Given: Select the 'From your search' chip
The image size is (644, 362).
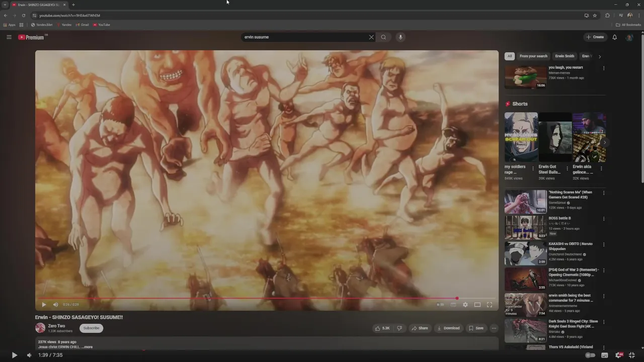Looking at the screenshot, I should click(x=533, y=56).
